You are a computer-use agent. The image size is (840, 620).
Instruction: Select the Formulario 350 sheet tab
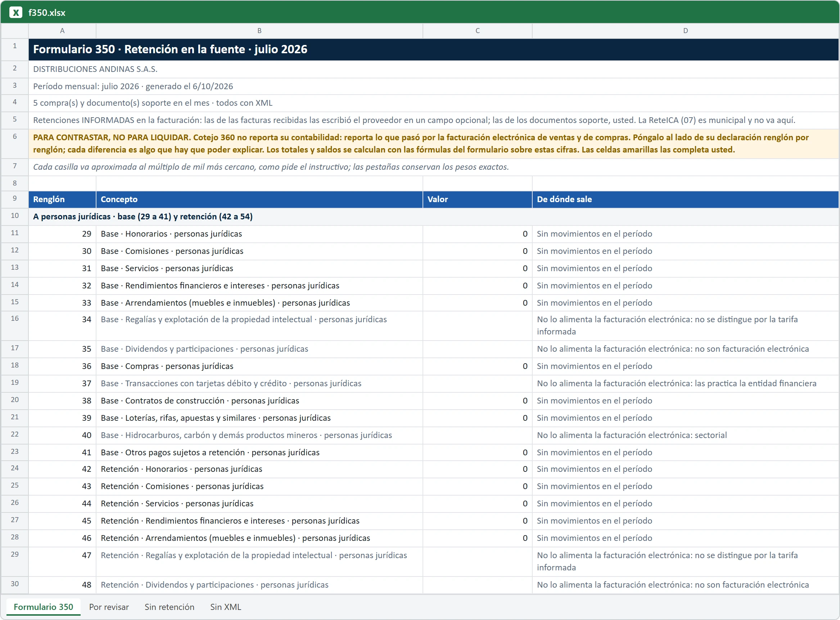[44, 607]
